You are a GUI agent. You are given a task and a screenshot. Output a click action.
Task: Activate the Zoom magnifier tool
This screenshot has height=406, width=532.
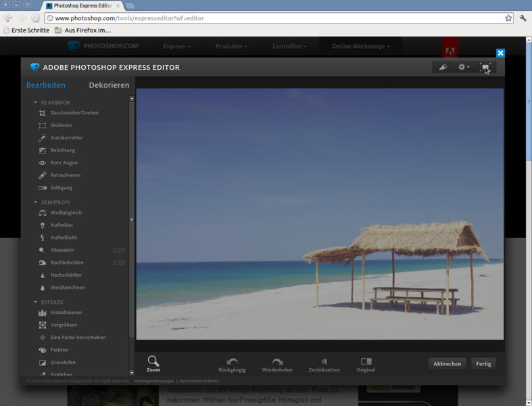coord(153,364)
